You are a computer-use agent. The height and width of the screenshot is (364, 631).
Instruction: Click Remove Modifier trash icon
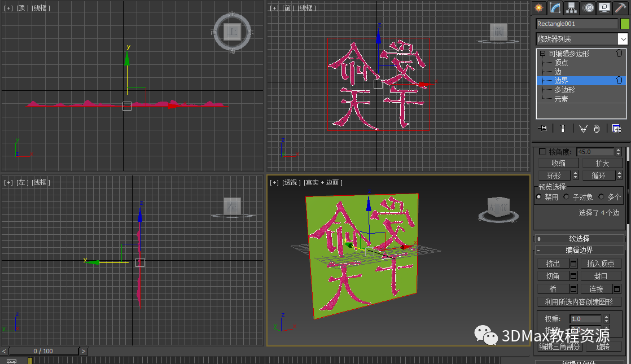click(x=597, y=128)
